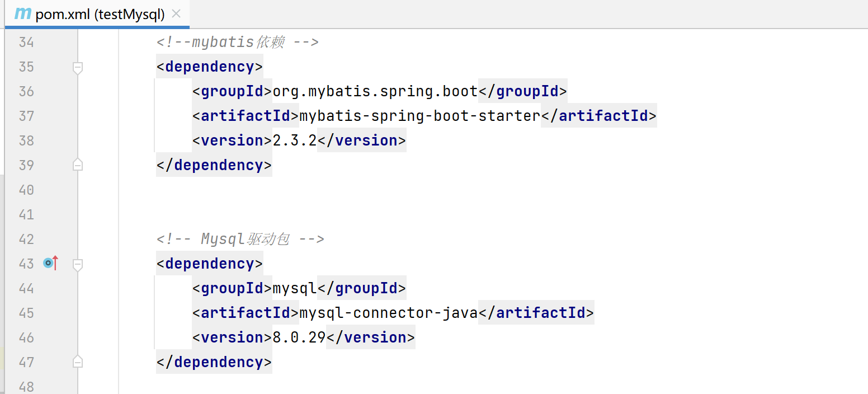The image size is (868, 394).
Task: Click the mybatis依赖 comment text
Action: pos(238,42)
